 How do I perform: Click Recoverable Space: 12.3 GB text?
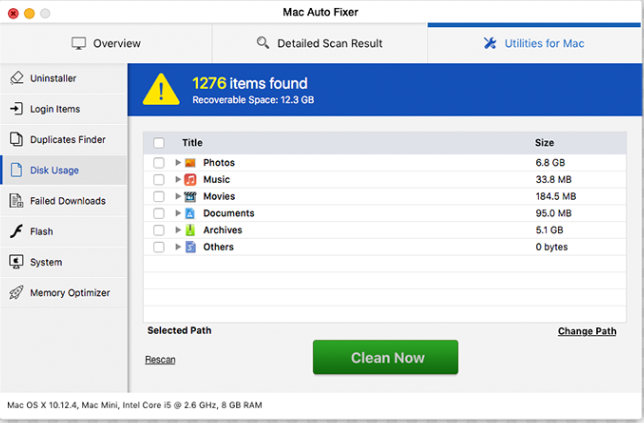pos(253,100)
